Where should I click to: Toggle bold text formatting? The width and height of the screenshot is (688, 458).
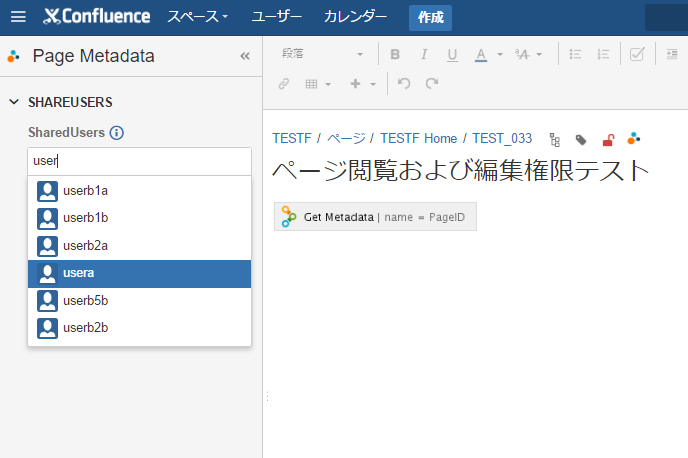(395, 54)
